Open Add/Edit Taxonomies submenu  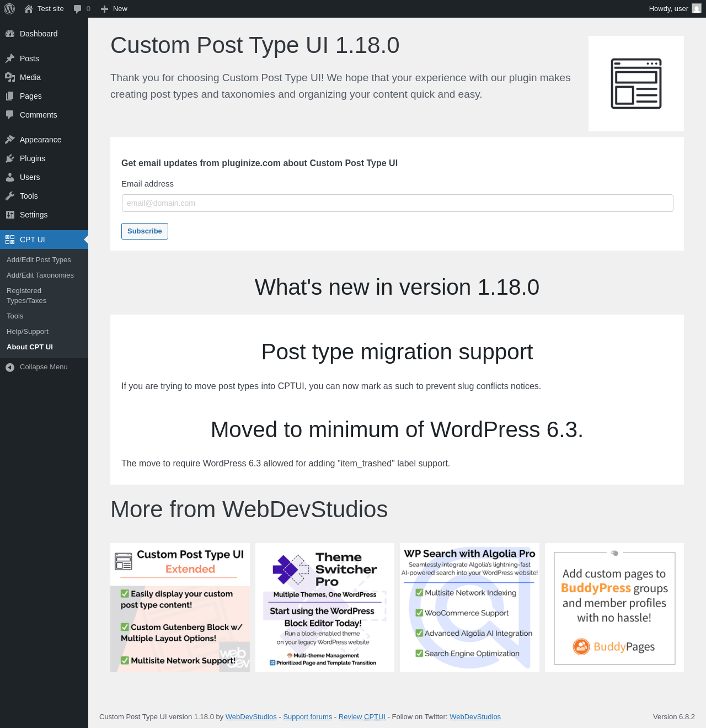[40, 275]
